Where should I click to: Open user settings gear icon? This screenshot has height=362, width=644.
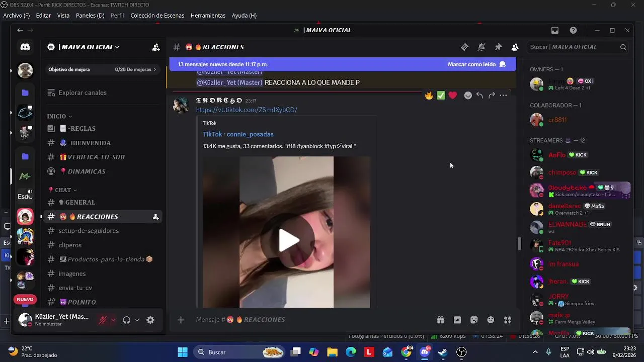[150, 320]
